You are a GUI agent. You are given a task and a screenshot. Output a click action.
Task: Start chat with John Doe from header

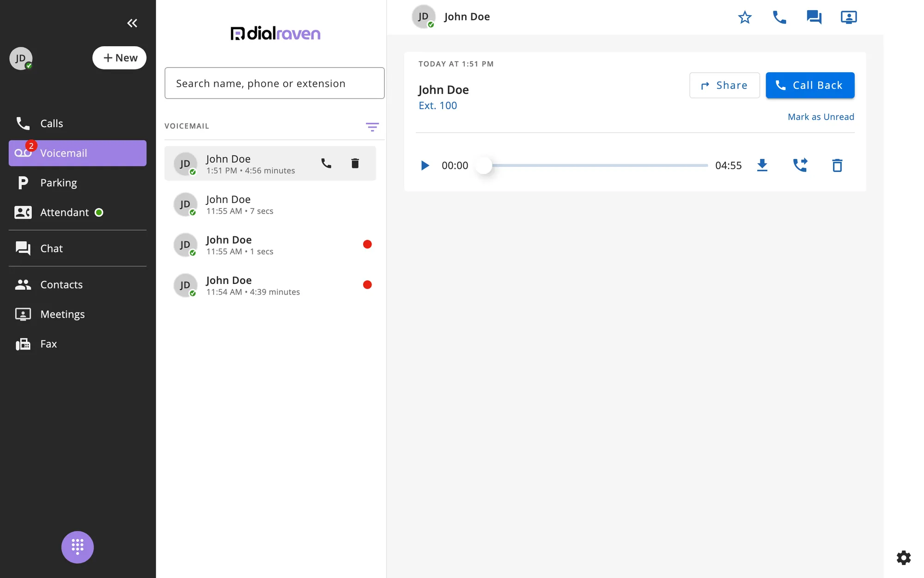click(x=814, y=17)
